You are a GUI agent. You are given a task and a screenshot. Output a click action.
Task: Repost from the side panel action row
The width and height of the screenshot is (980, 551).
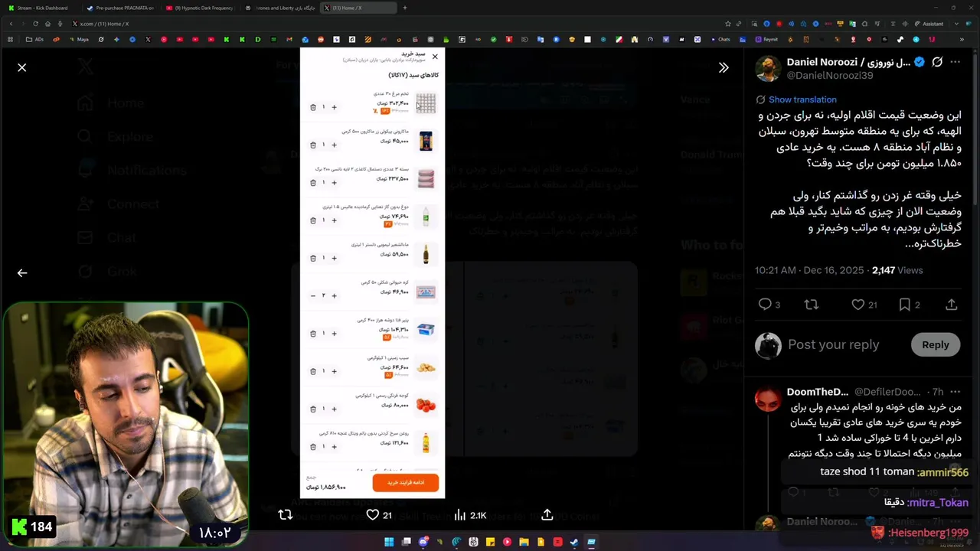coord(812,305)
